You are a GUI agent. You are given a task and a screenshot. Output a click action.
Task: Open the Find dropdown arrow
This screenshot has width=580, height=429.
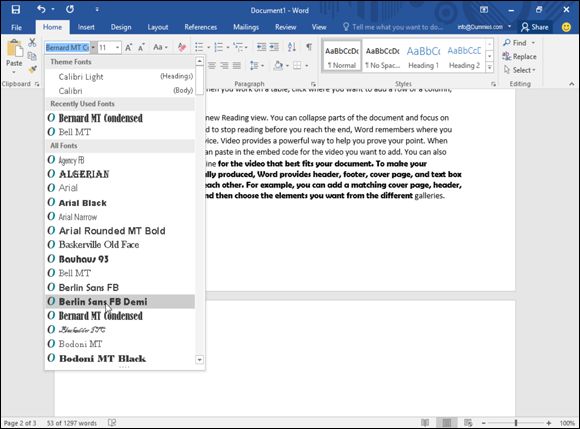533,43
